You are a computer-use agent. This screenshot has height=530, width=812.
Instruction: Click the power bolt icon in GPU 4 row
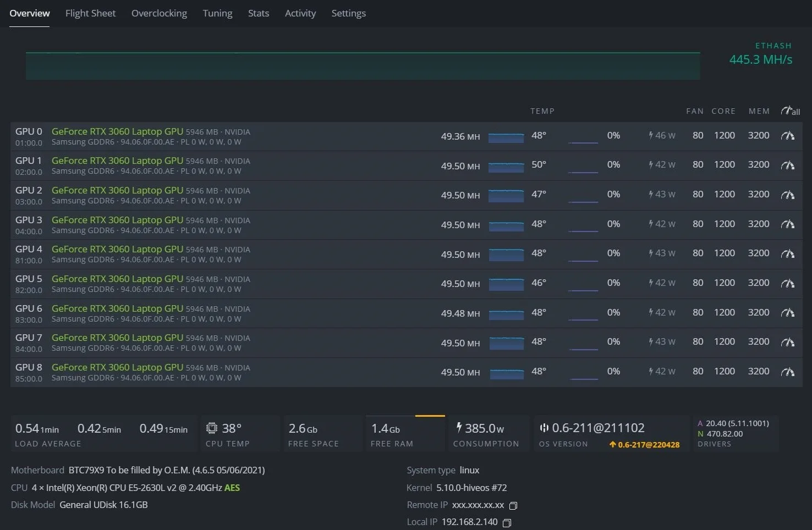(651, 253)
